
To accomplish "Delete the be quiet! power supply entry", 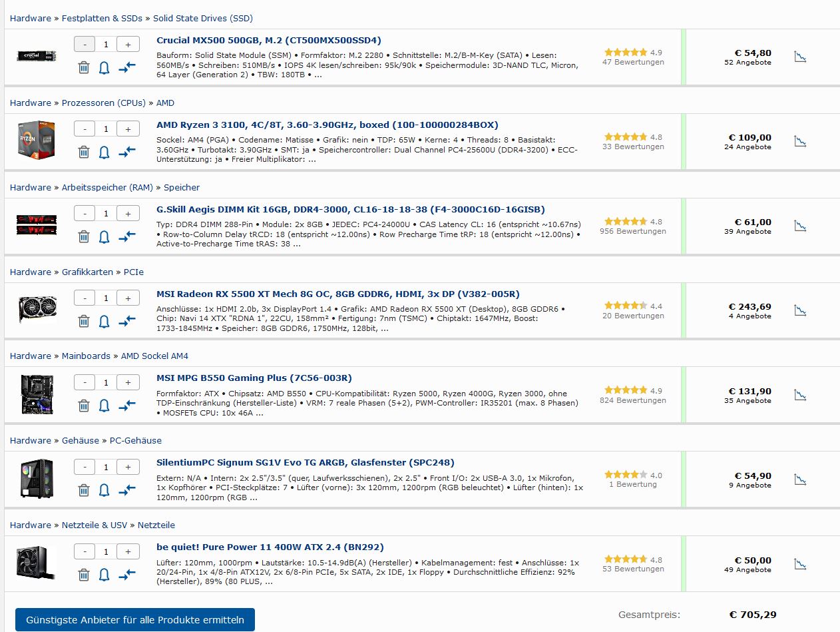I will [x=84, y=575].
